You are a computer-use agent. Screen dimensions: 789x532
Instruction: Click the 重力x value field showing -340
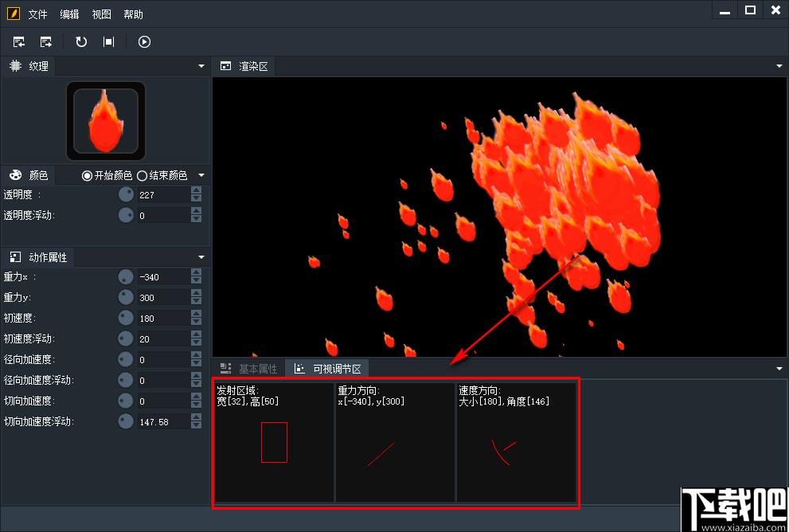coord(164,277)
